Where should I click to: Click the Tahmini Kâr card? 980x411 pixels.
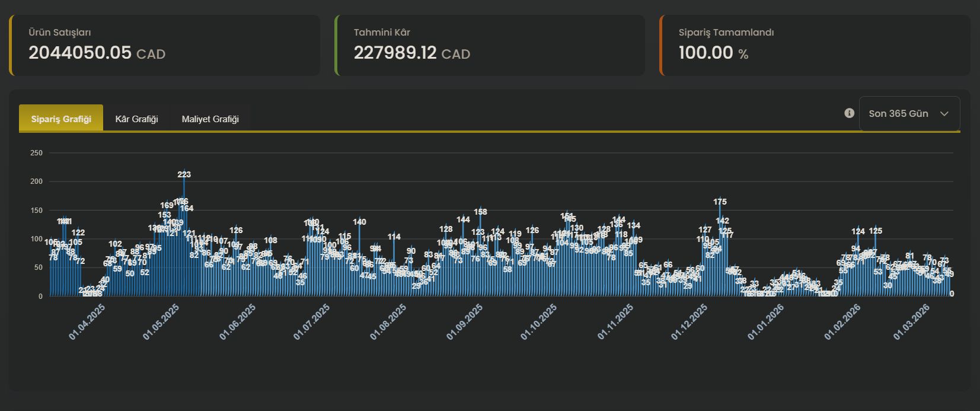pyautogui.click(x=490, y=46)
